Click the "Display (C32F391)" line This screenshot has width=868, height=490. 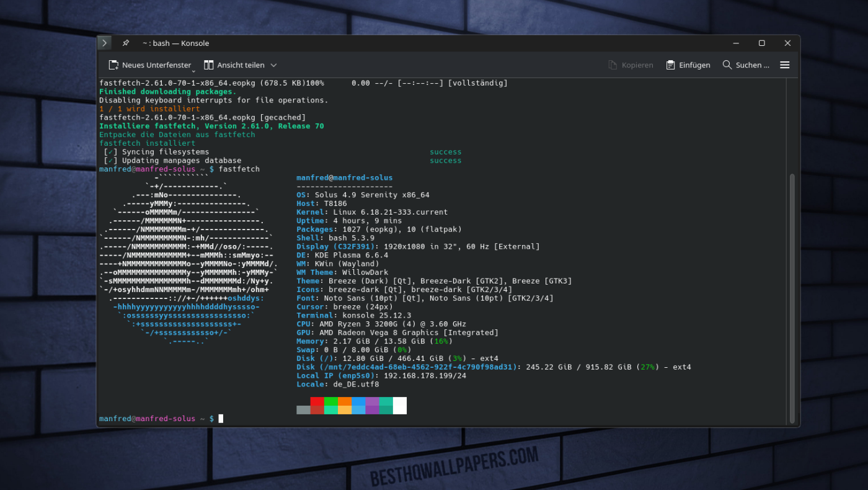tap(418, 247)
